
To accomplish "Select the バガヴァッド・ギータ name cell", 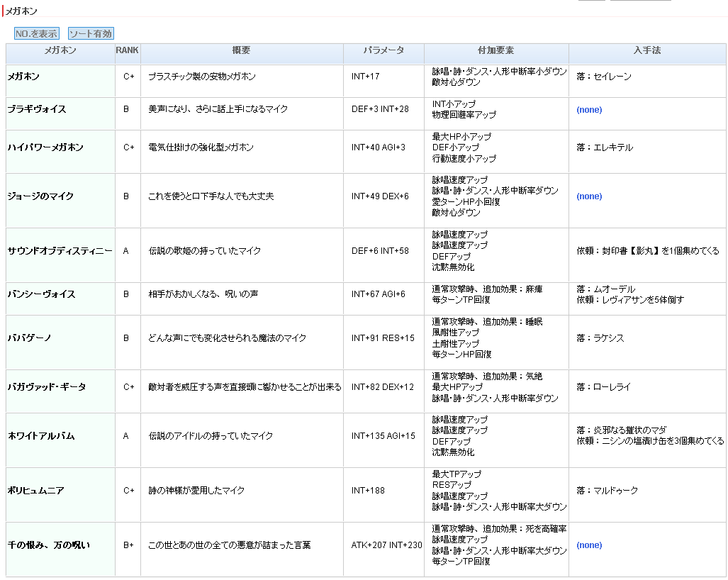I will click(x=47, y=387).
